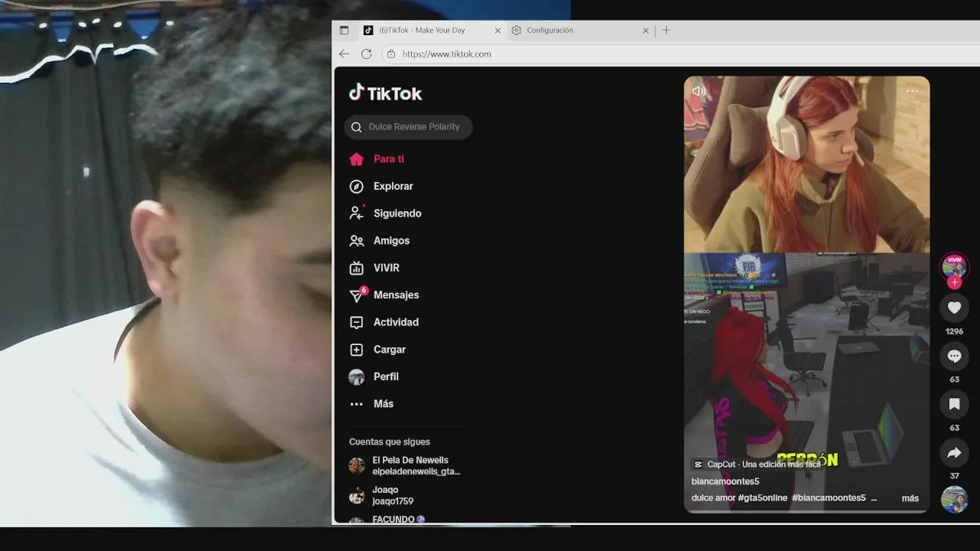
Task: Expand the caption with más
Action: pos(910,498)
